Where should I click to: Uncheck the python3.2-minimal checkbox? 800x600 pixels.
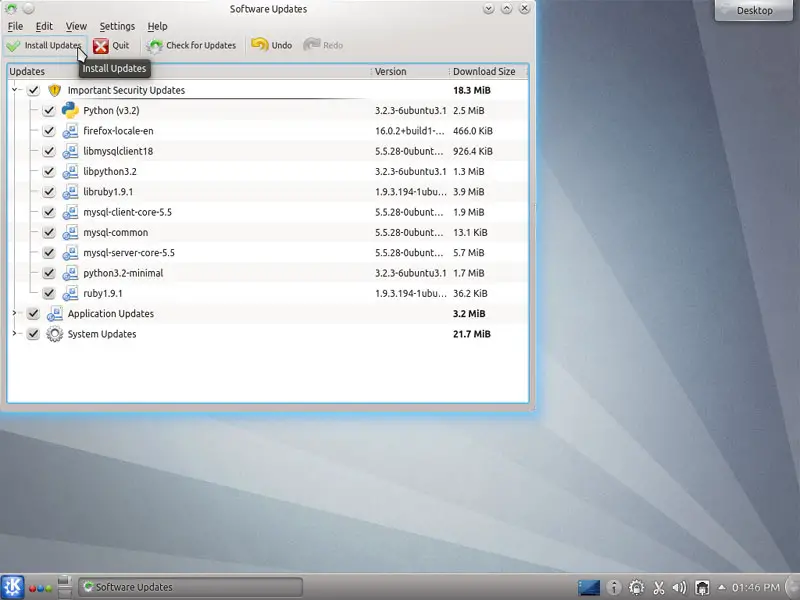click(48, 273)
